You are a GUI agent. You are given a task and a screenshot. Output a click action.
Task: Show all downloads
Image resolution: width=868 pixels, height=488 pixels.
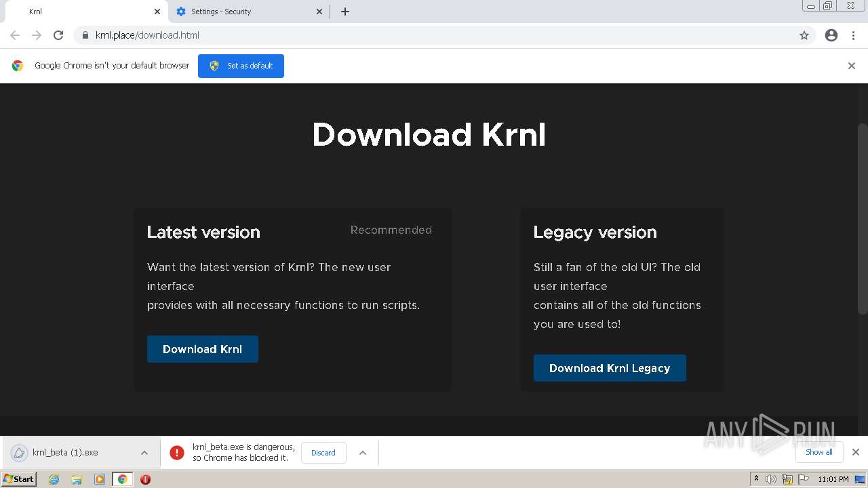pyautogui.click(x=819, y=452)
